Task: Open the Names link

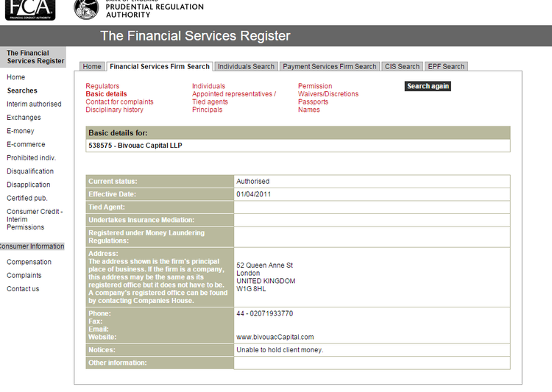Action: click(308, 110)
